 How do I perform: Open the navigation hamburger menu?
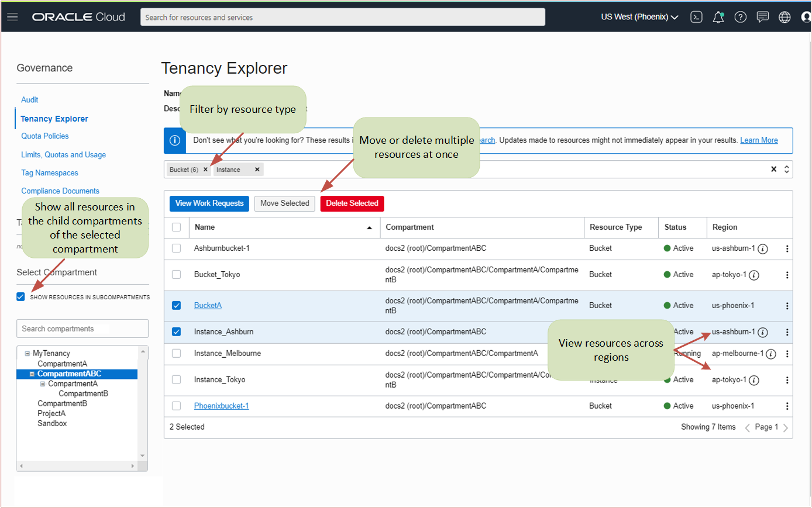(12, 16)
